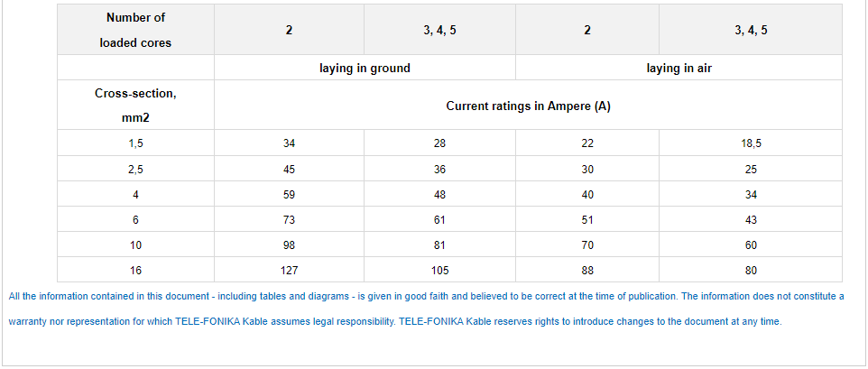The width and height of the screenshot is (868, 369).
Task: Click the 60 current rating cell
Action: coord(751,245)
